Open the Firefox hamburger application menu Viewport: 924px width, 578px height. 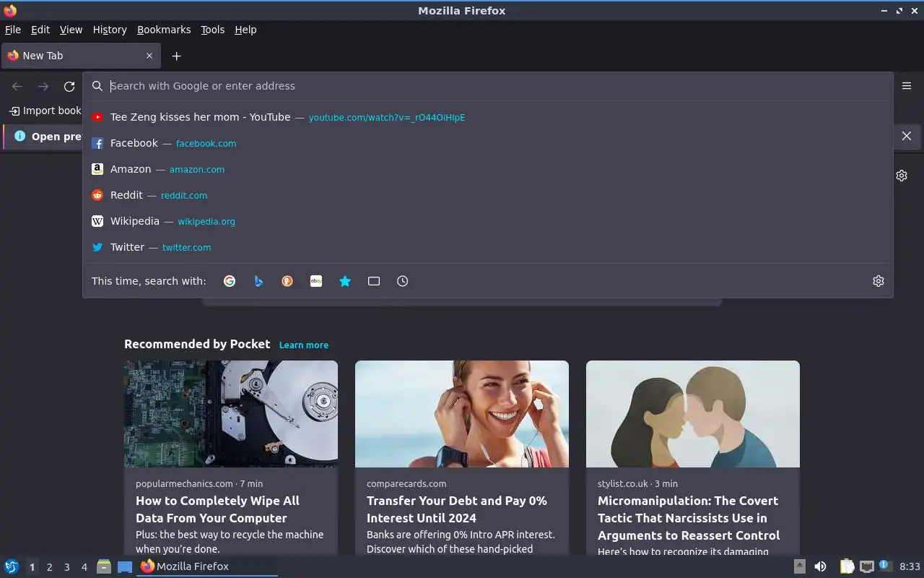coord(907,85)
